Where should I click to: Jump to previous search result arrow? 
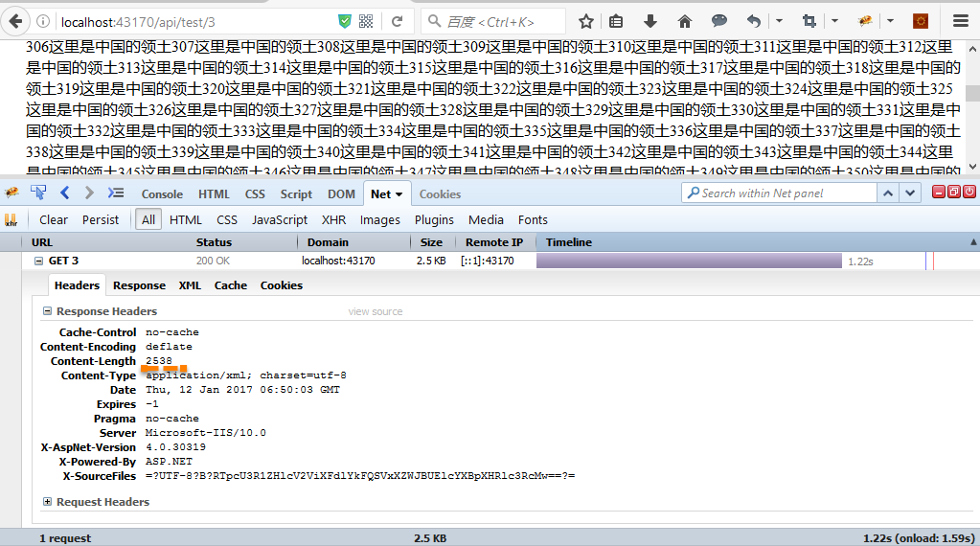point(887,193)
